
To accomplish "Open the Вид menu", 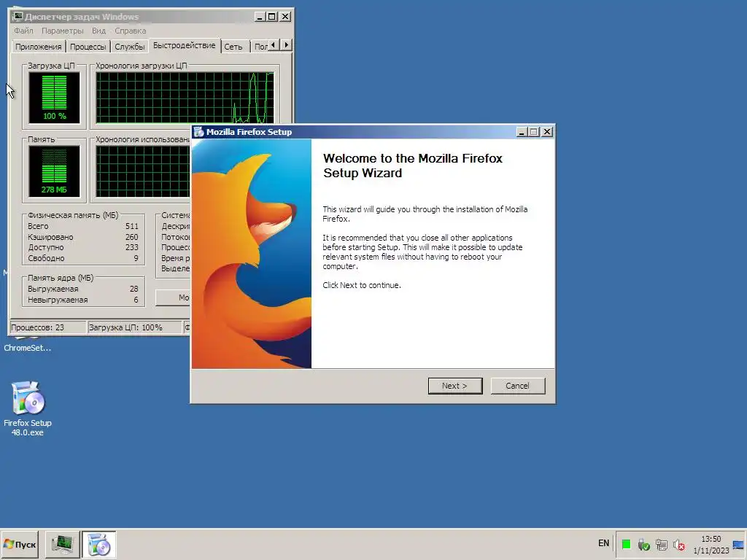I will click(98, 31).
